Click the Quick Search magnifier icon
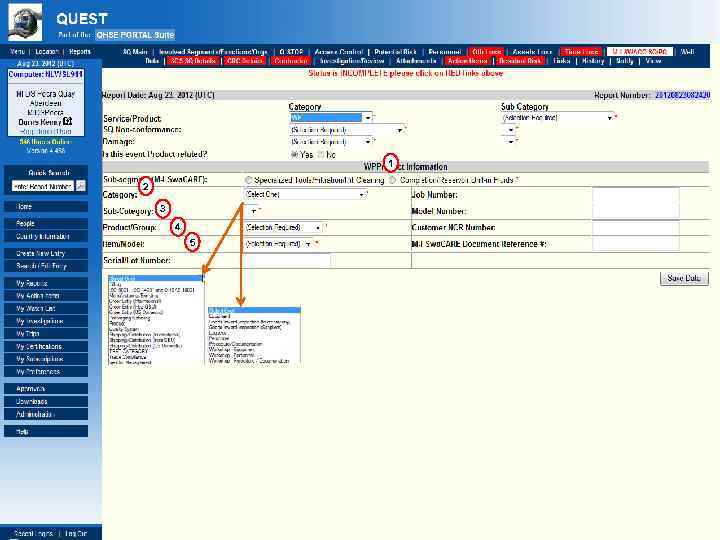 point(81,186)
